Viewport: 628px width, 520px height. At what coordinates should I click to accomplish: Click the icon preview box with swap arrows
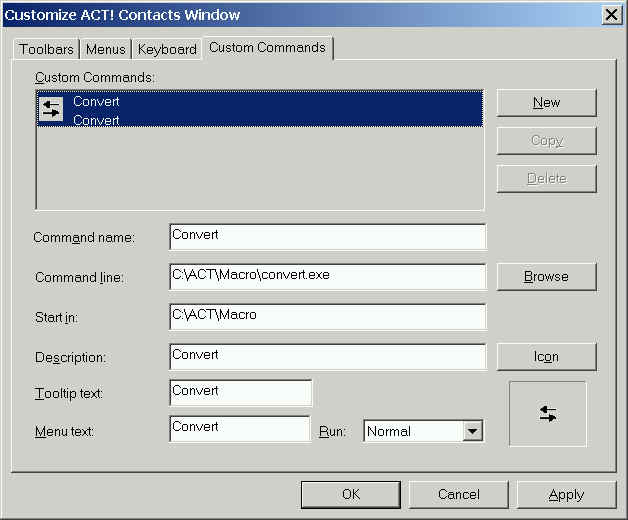click(x=547, y=414)
